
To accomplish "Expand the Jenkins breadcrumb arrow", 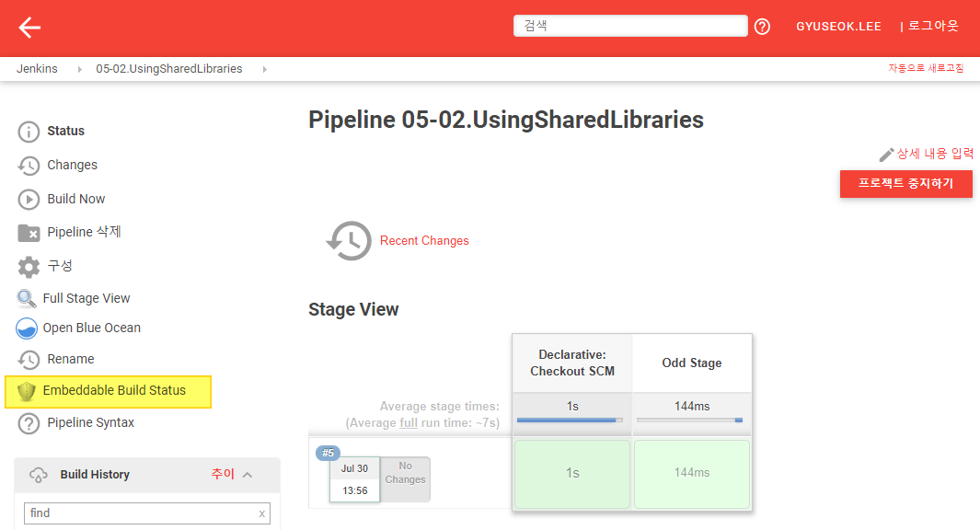I will click(78, 69).
